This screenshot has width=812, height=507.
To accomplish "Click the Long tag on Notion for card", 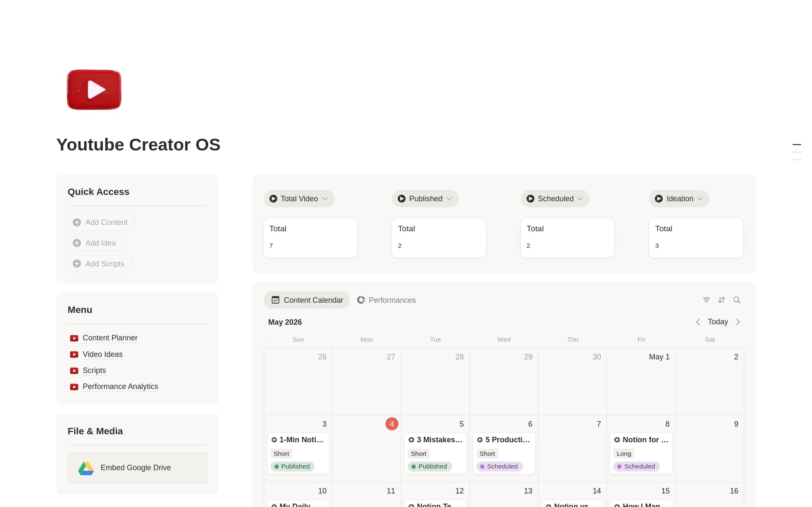I will pyautogui.click(x=624, y=454).
